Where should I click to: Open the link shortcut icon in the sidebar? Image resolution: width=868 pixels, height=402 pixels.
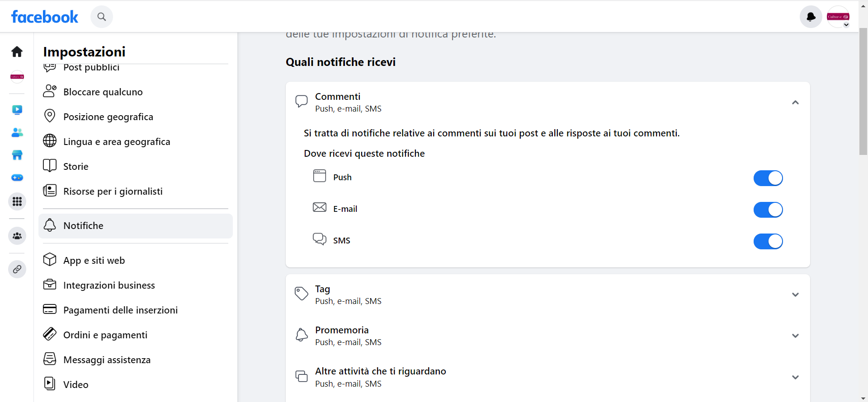tap(17, 269)
